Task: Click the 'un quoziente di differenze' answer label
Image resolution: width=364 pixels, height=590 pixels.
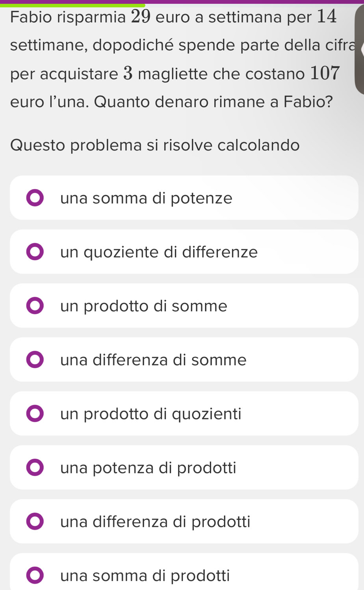Action: [x=159, y=252]
